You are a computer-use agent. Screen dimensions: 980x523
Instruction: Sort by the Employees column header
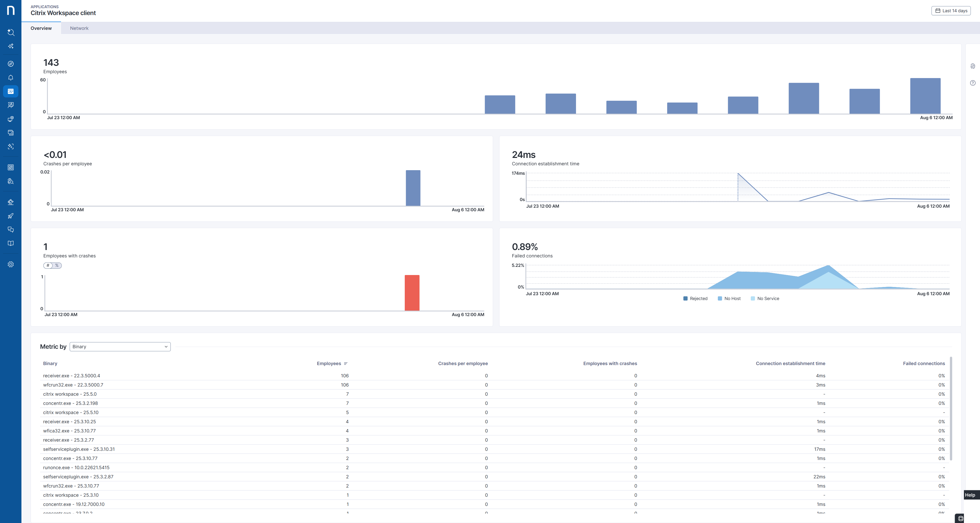point(329,364)
